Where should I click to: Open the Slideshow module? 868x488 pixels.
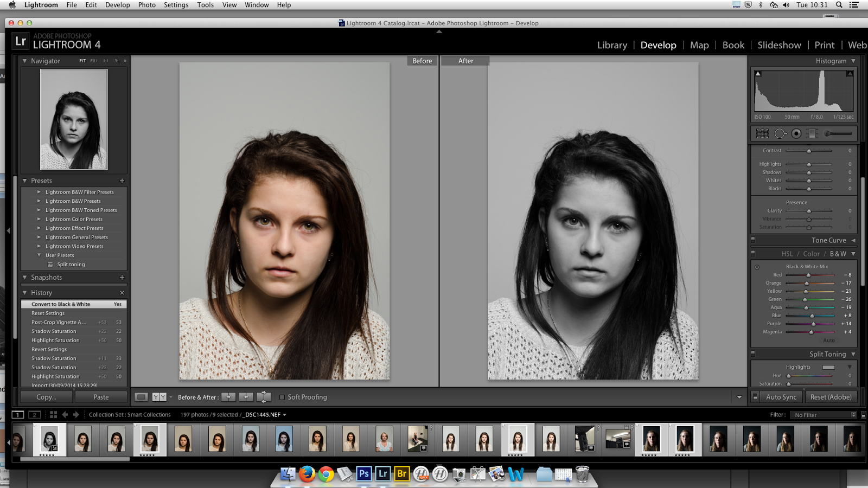(779, 45)
